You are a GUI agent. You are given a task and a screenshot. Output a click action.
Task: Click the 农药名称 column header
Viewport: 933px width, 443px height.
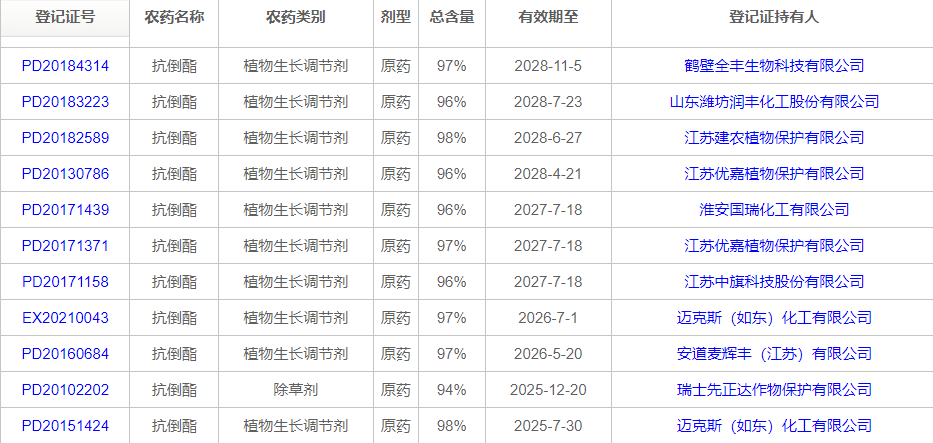(174, 18)
